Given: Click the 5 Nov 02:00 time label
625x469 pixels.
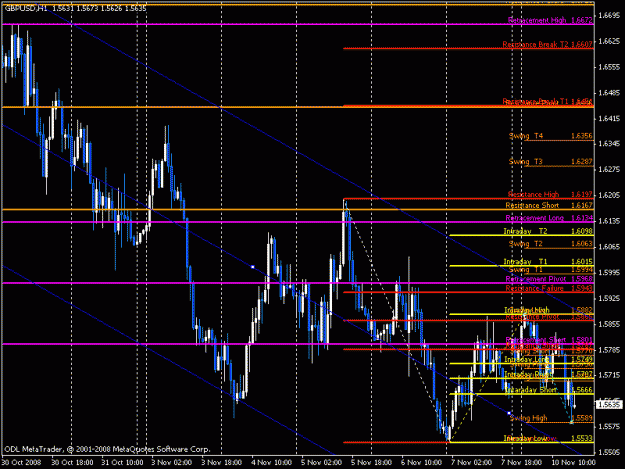Looking at the screenshot, I should [x=321, y=462].
